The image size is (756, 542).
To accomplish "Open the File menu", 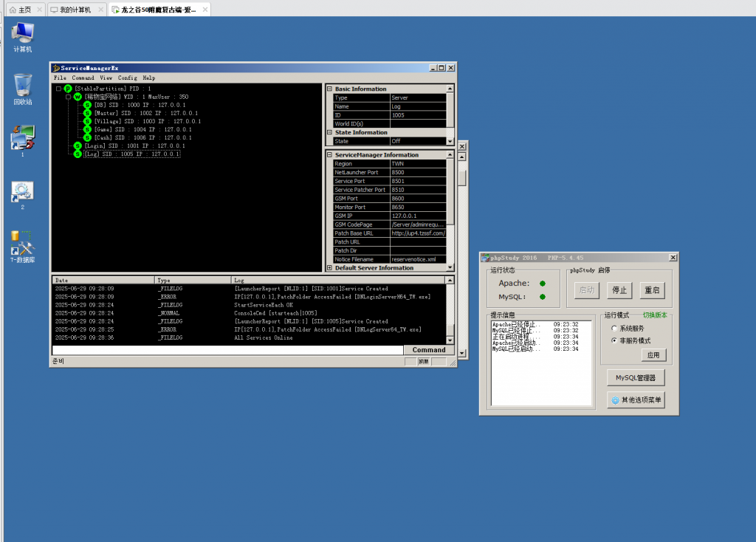I will click(x=61, y=78).
